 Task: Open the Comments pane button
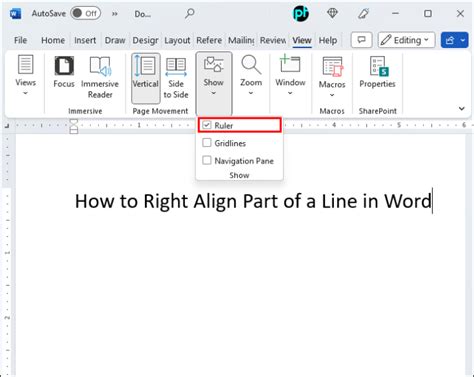click(362, 40)
